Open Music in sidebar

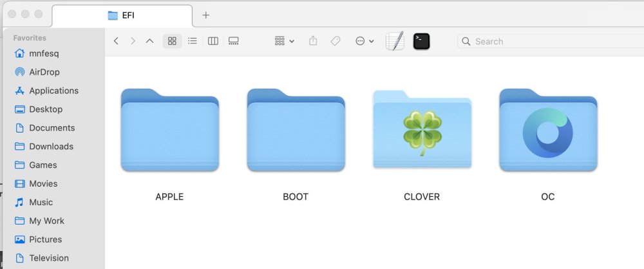pos(33,202)
